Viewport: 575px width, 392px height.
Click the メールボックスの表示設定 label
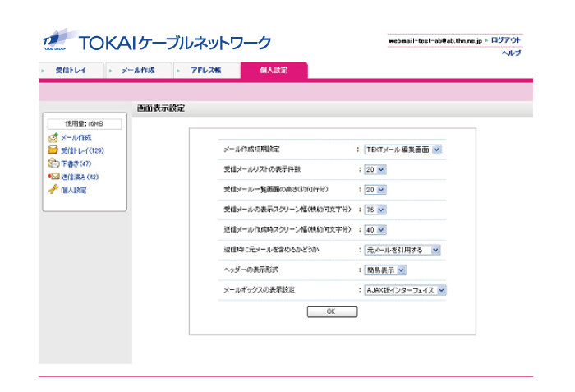(260, 289)
